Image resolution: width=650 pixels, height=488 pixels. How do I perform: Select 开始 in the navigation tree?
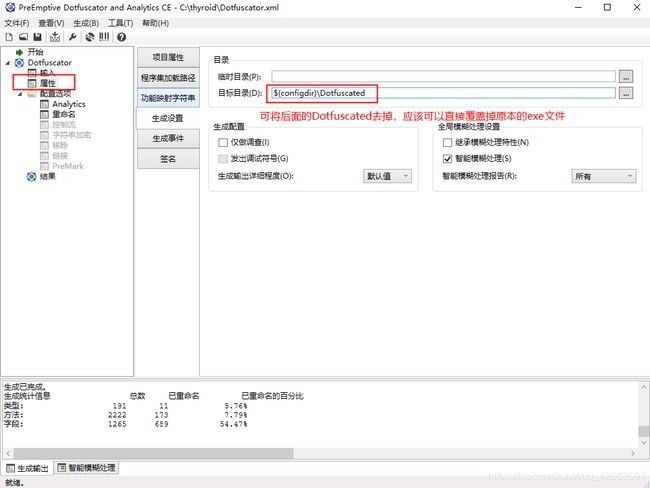35,52
